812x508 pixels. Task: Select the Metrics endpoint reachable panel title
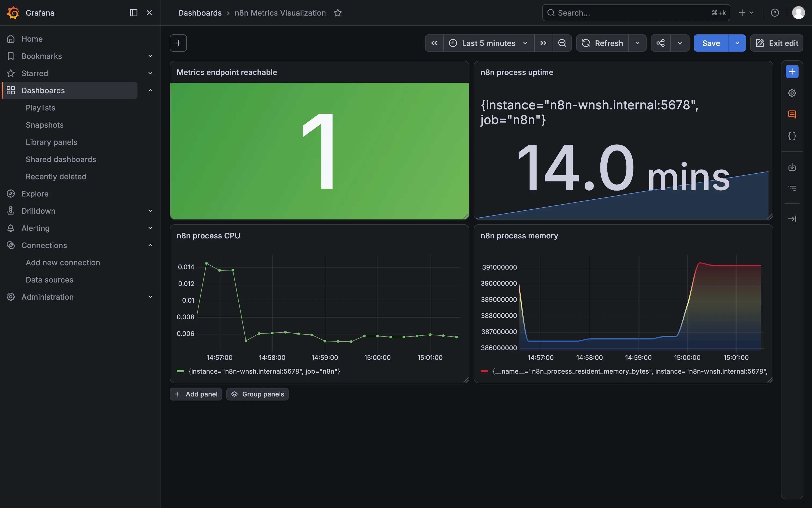click(227, 72)
